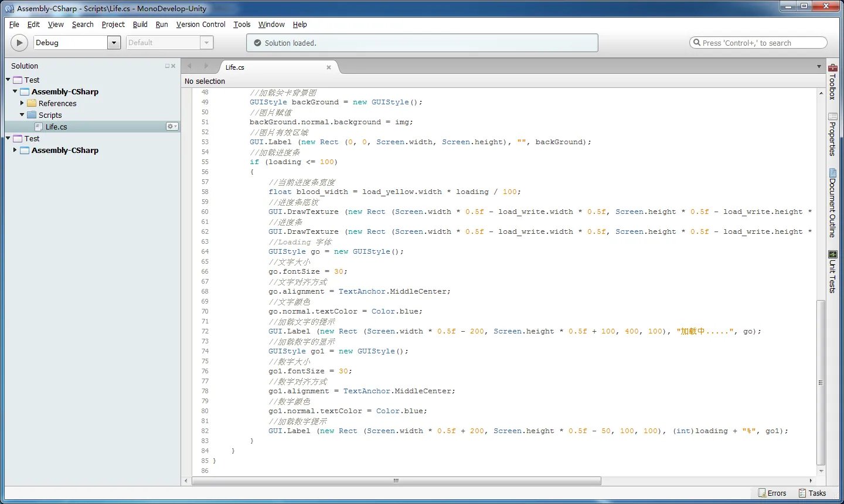Select Life.cs file in solution tree
Screen dimensions: 844x504
click(x=56, y=127)
